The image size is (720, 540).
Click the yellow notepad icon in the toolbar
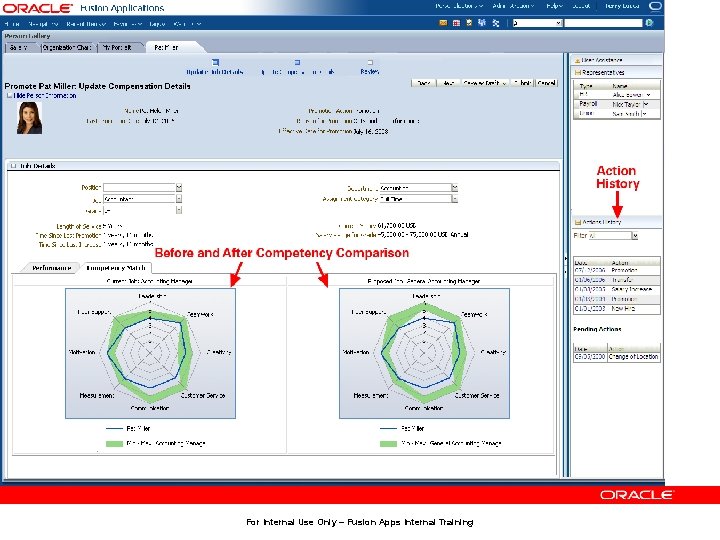point(469,22)
